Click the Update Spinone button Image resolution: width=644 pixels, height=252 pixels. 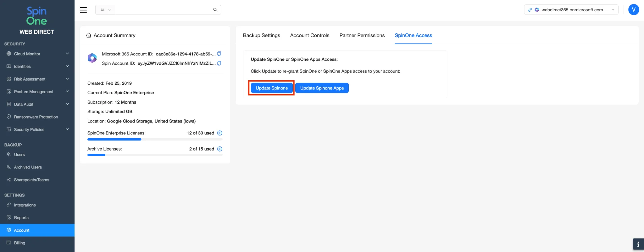click(272, 88)
